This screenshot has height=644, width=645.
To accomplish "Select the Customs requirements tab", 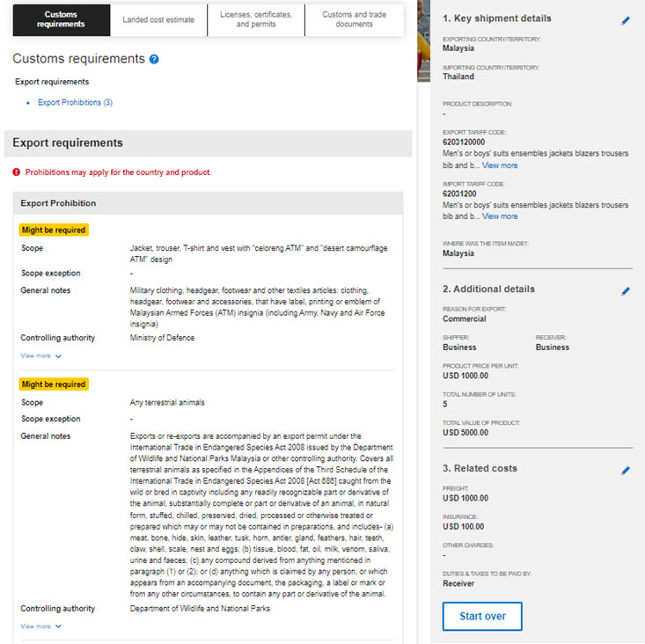I will pos(62,19).
